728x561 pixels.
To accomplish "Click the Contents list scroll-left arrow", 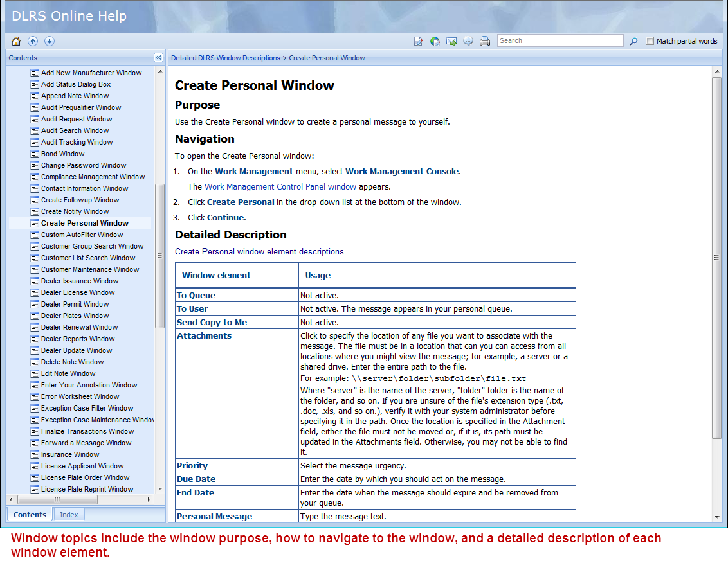I will point(11,500).
